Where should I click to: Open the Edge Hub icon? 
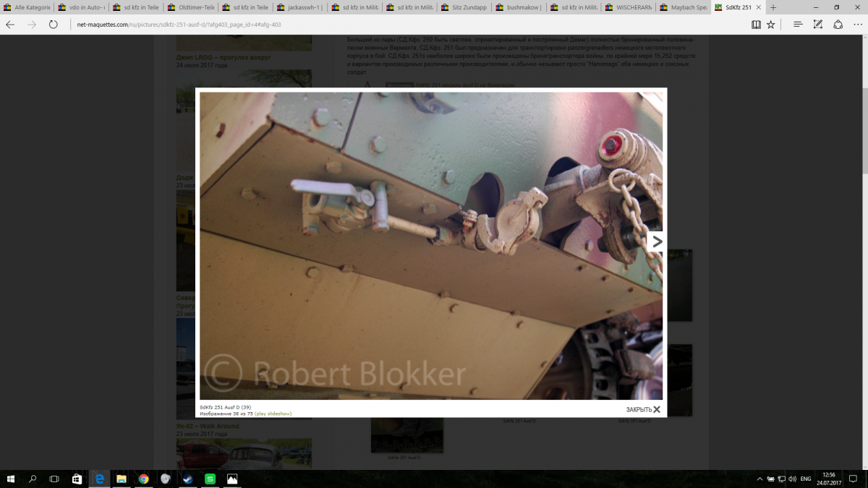pyautogui.click(x=798, y=25)
